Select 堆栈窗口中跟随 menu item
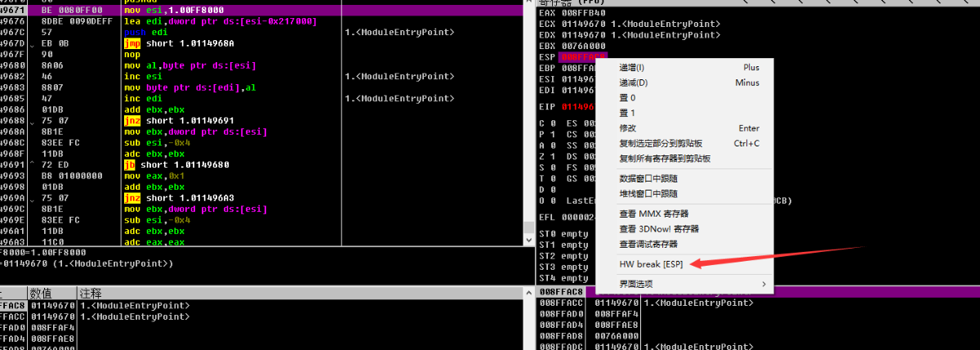Image resolution: width=980 pixels, height=350 pixels. (684, 194)
